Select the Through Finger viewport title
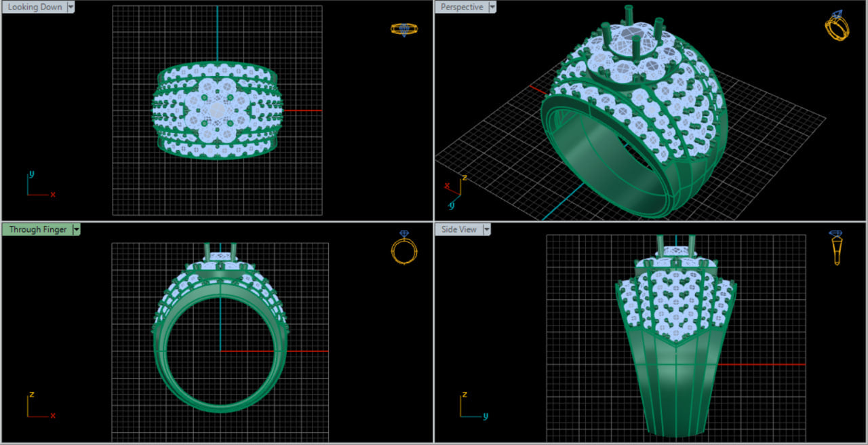The height and width of the screenshot is (445, 868). coord(37,230)
